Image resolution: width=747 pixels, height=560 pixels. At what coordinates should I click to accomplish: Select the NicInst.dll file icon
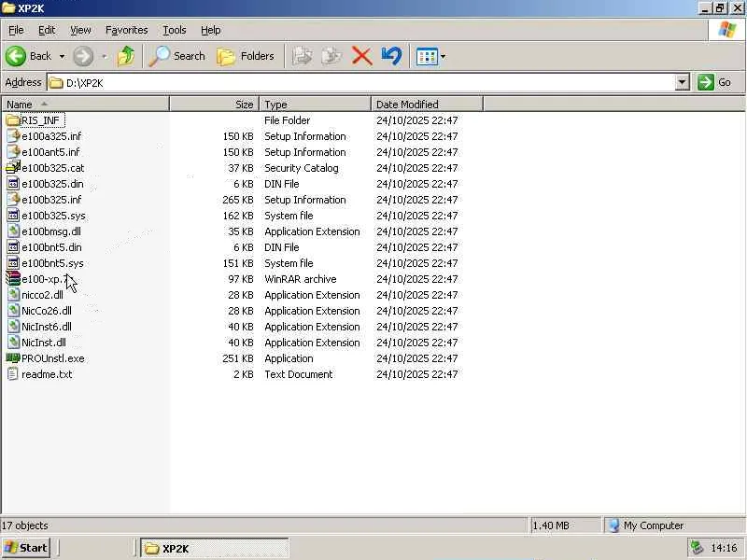tap(13, 343)
